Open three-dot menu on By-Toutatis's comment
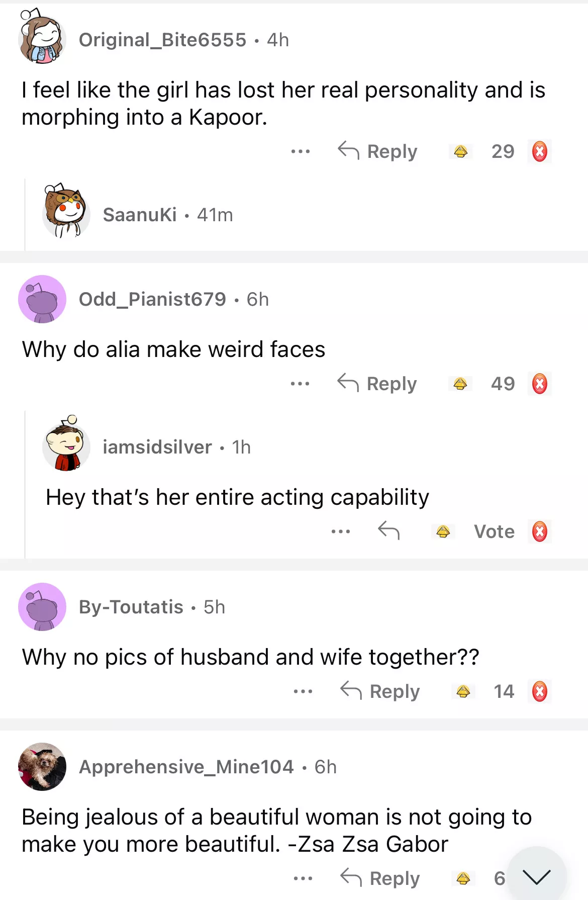Image resolution: width=588 pixels, height=900 pixels. [x=303, y=692]
